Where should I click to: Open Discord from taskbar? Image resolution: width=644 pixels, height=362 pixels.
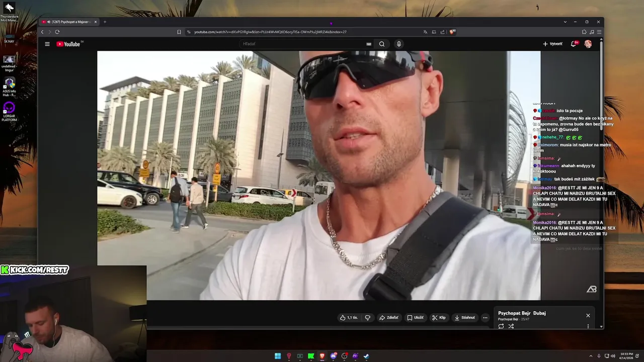(333, 356)
